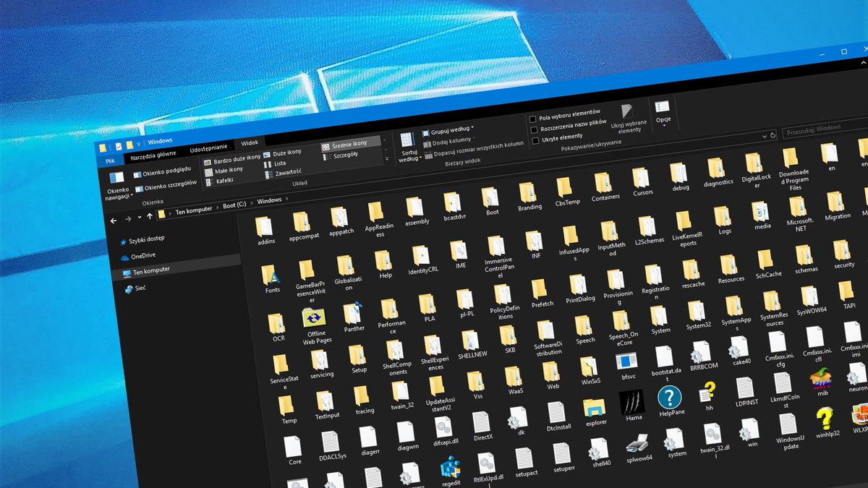Select the Hama file icon
Screen dimensions: 868x488
point(632,402)
